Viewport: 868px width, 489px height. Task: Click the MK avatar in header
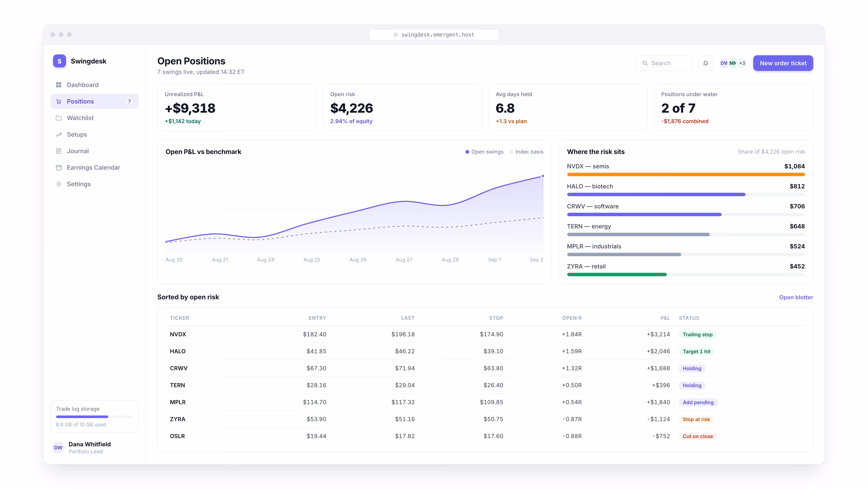click(x=733, y=63)
